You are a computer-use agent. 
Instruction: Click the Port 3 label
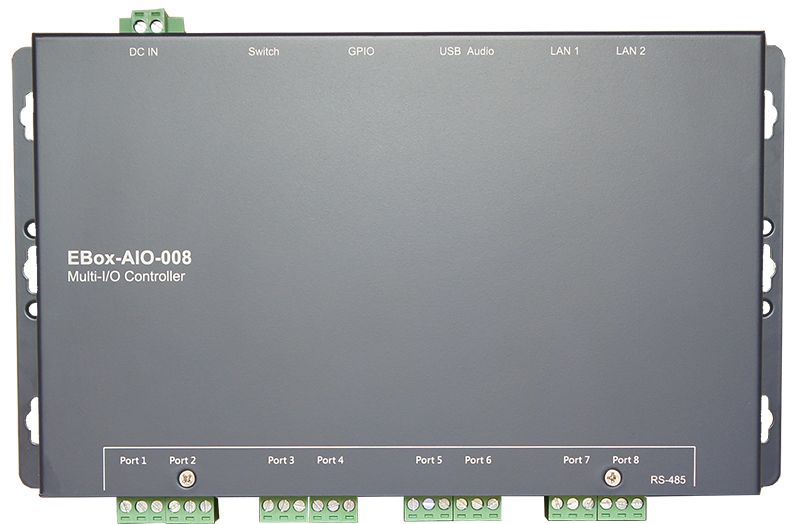pos(281,460)
